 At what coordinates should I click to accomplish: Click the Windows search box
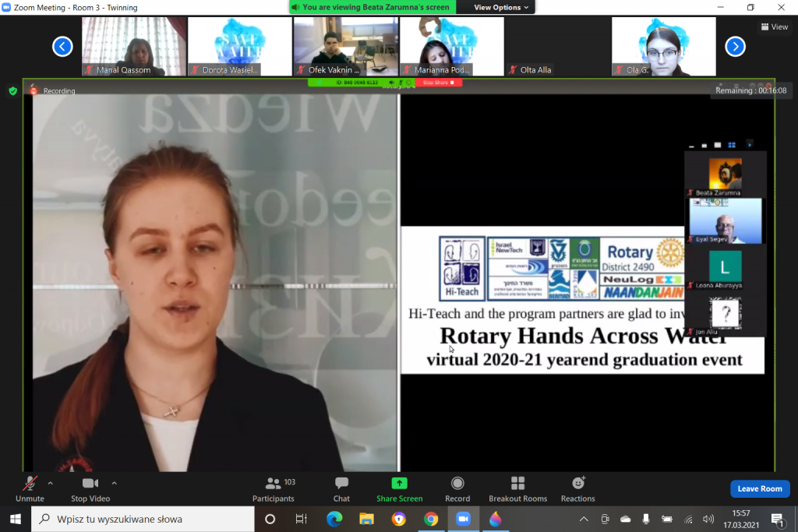point(143,519)
